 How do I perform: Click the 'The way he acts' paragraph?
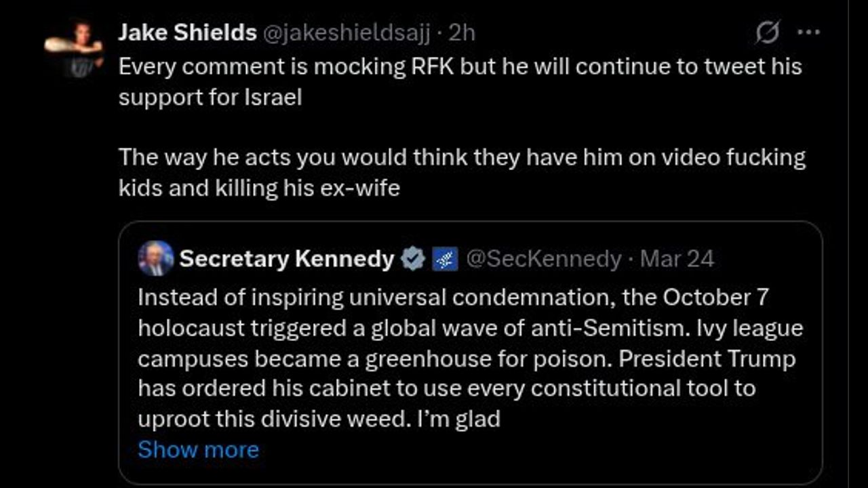(x=461, y=158)
